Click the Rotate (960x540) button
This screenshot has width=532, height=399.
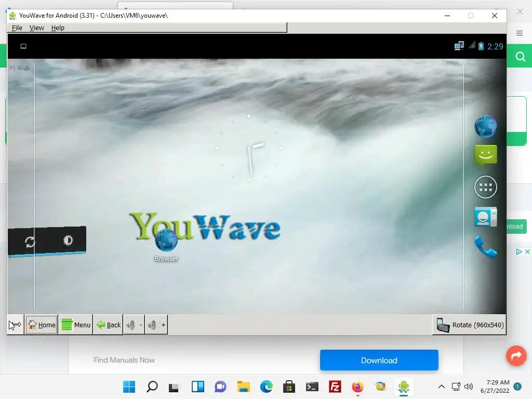[470, 325]
